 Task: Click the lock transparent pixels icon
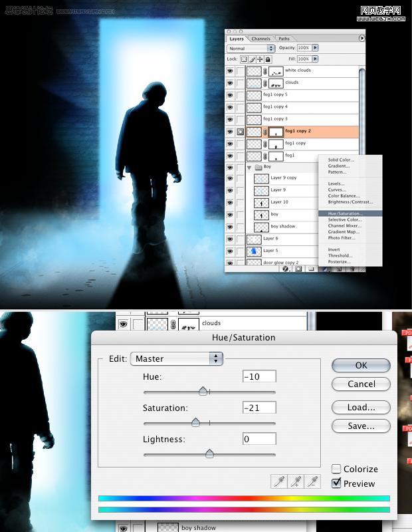tap(245, 59)
